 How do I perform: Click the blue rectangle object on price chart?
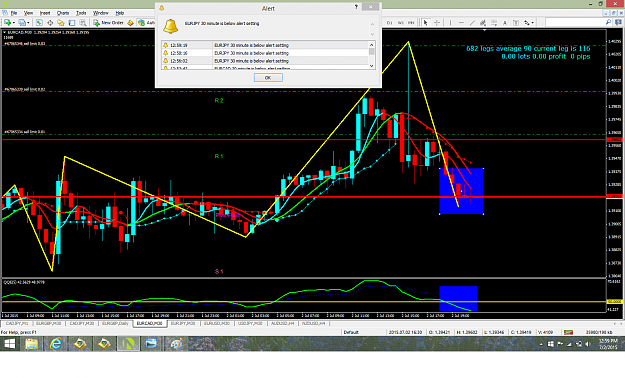click(461, 191)
